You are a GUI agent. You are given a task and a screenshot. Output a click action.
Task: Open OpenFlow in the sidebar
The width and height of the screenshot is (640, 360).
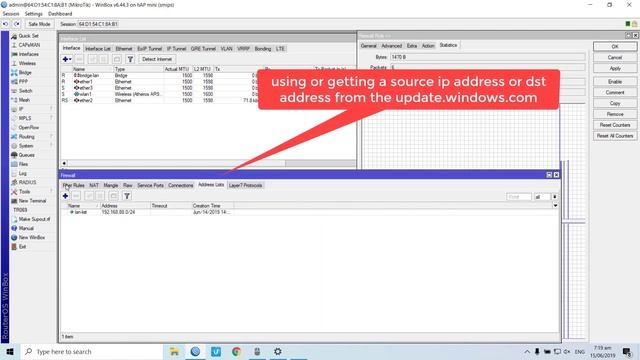tap(28, 127)
